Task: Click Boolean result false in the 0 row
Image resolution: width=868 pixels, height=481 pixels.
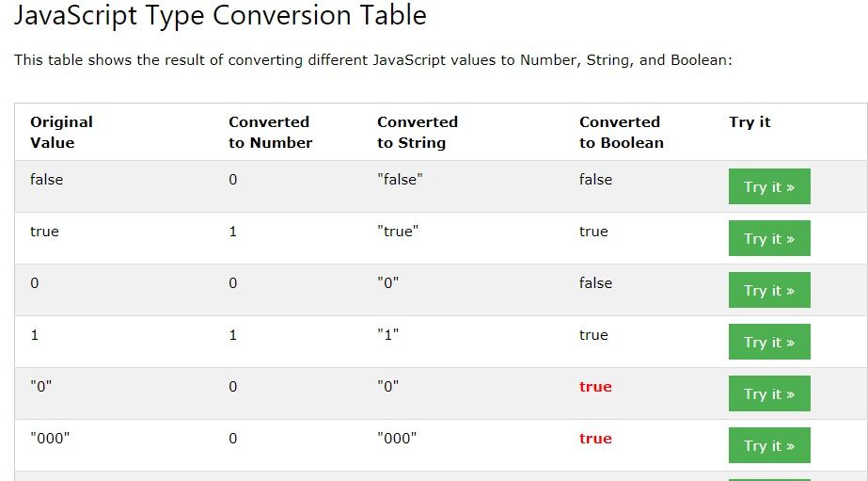Action: [x=595, y=282]
